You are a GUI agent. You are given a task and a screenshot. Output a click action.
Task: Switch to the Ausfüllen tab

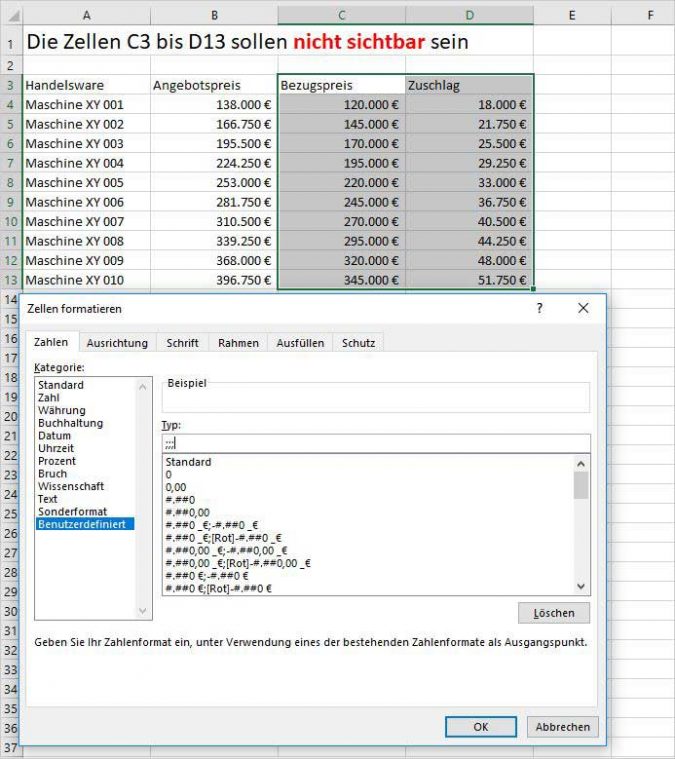coord(300,343)
